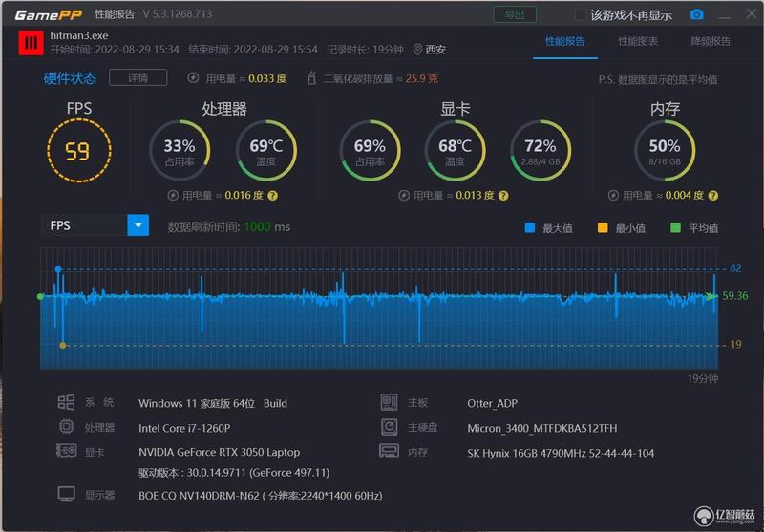
Task: Click the 记录时长: 19分钟 text
Action: coord(365,50)
